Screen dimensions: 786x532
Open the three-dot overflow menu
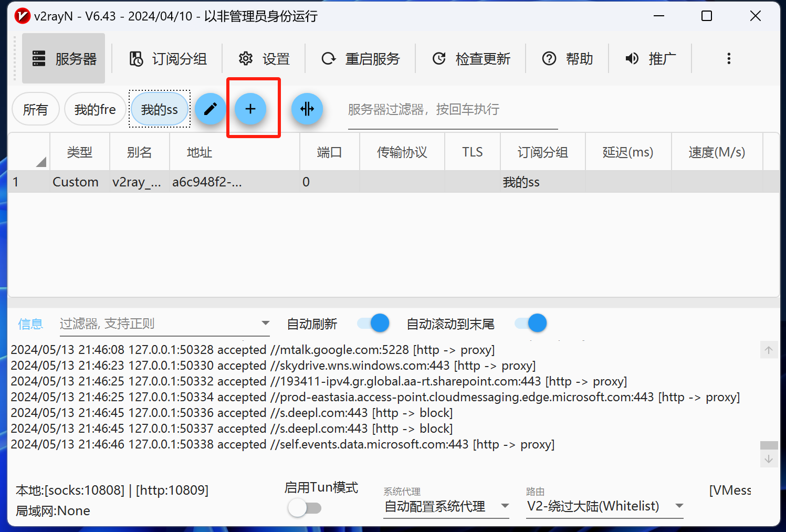[x=729, y=58]
